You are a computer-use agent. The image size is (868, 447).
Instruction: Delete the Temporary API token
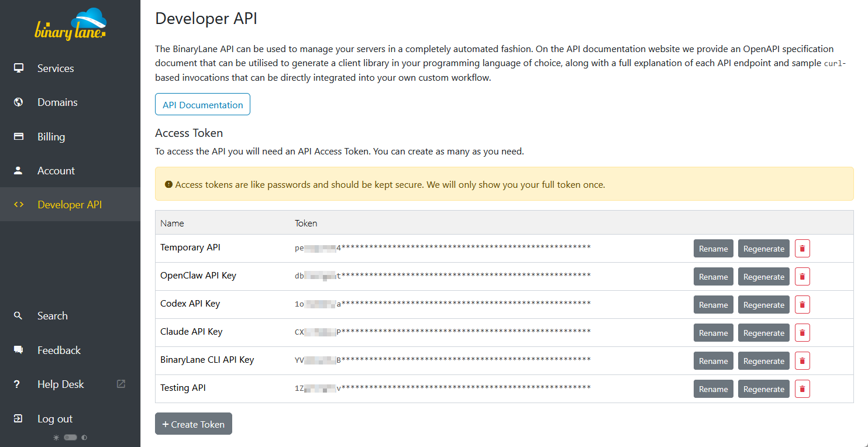tap(802, 248)
